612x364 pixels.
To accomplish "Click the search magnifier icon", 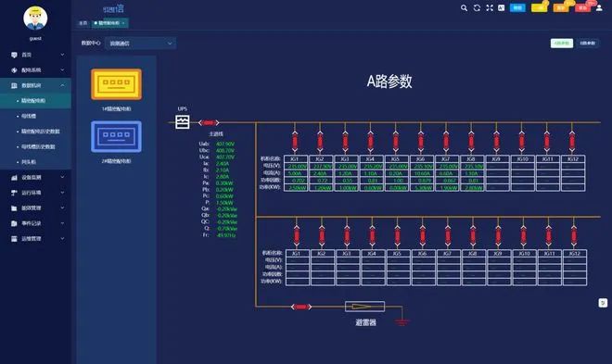I will click(x=464, y=7).
